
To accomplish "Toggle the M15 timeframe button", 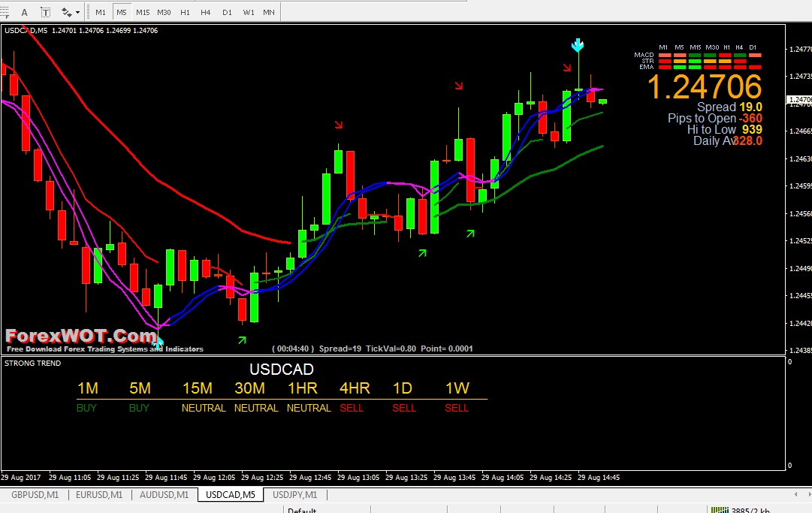I will point(143,12).
